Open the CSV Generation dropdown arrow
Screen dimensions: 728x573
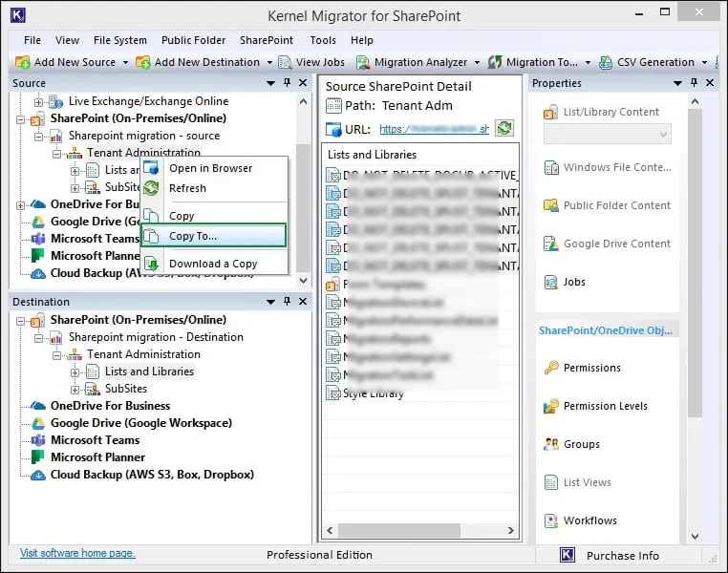pyautogui.click(x=704, y=62)
